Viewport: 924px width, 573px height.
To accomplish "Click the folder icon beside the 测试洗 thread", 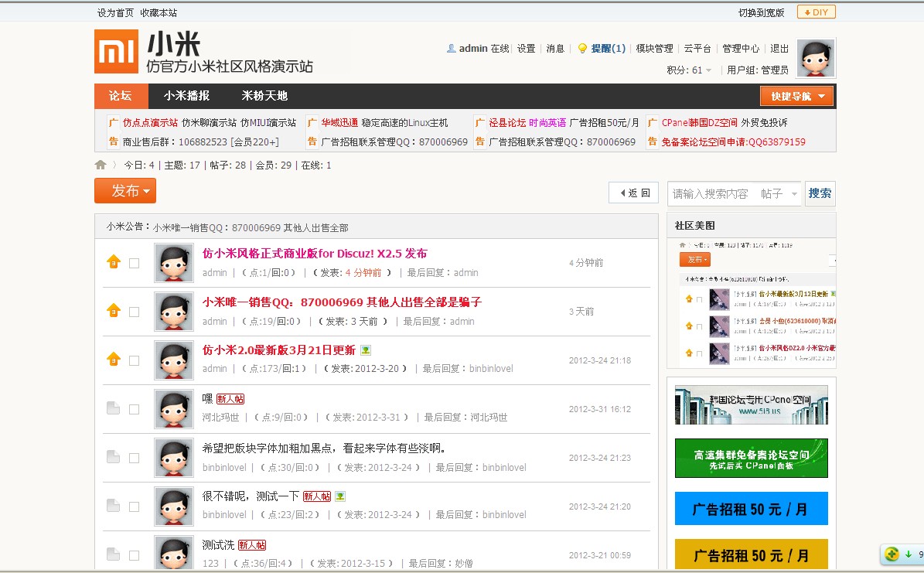I will (113, 554).
